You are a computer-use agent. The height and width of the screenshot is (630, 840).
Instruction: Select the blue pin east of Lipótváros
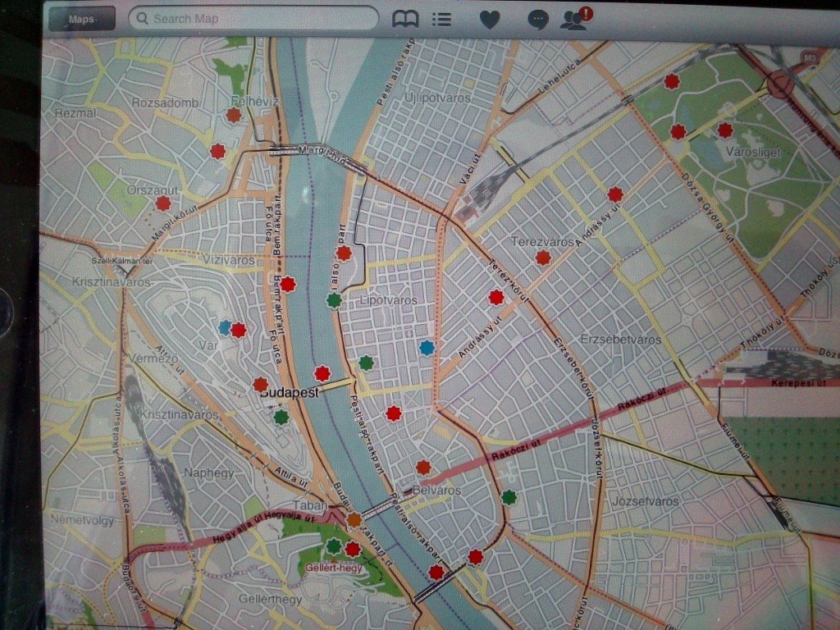(426, 348)
